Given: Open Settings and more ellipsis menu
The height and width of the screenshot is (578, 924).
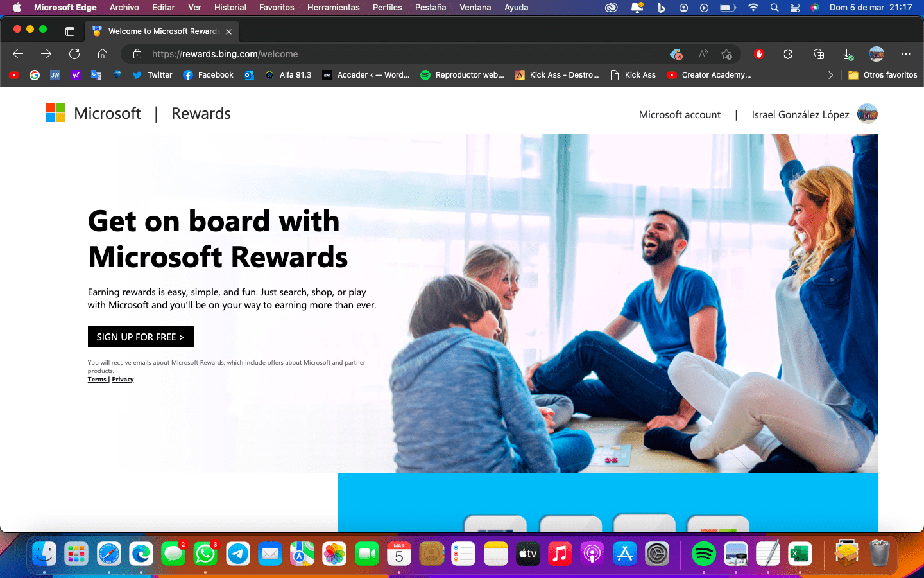Looking at the screenshot, I should 906,54.
